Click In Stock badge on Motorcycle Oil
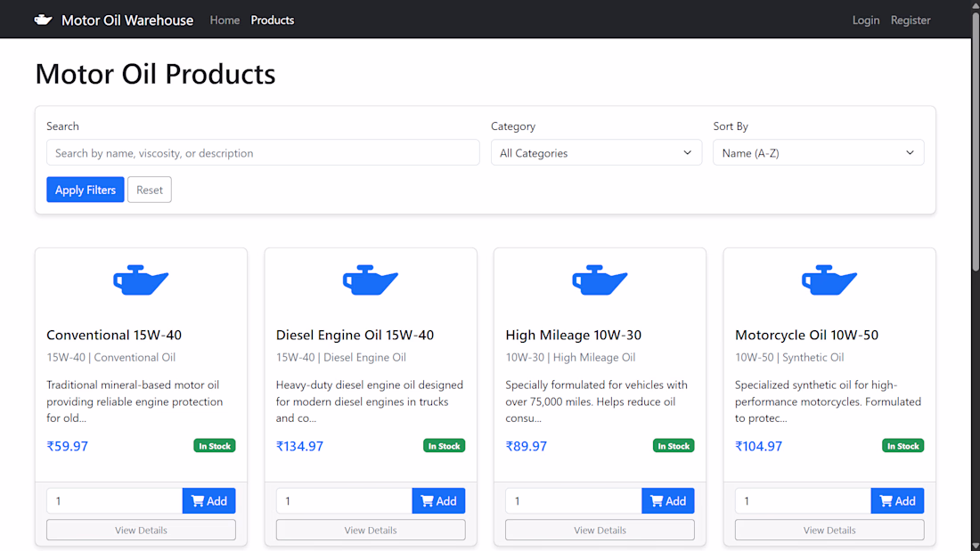The image size is (980, 551). coord(902,445)
